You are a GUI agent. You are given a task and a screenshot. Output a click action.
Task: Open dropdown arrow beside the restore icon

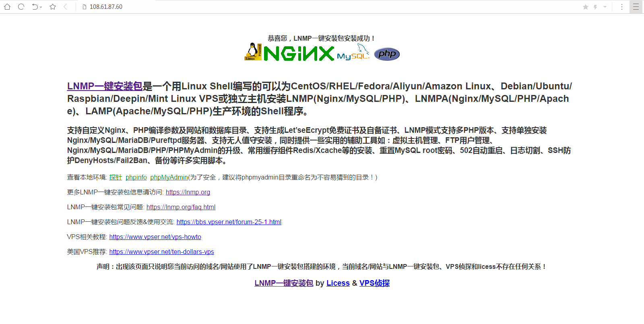[41, 7]
